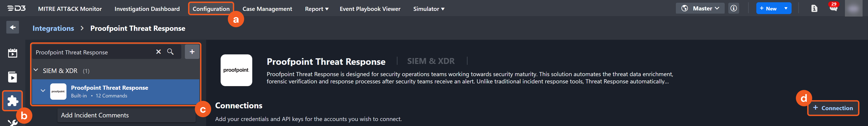
Task: Click the search magnifier icon
Action: coord(170,52)
